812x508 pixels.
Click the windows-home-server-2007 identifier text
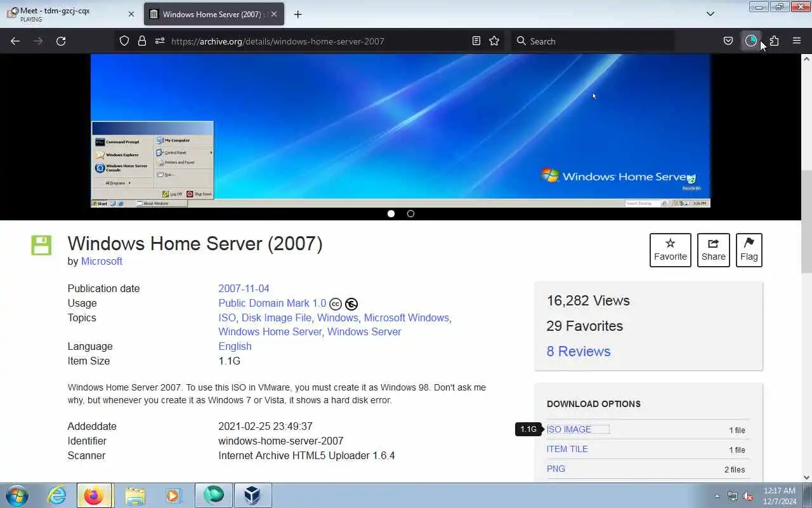(281, 441)
